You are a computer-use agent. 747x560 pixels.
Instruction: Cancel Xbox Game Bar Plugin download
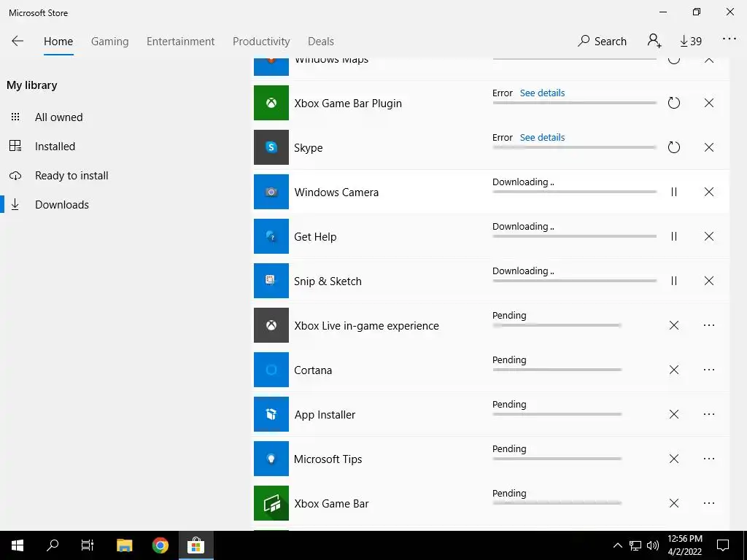tap(709, 103)
